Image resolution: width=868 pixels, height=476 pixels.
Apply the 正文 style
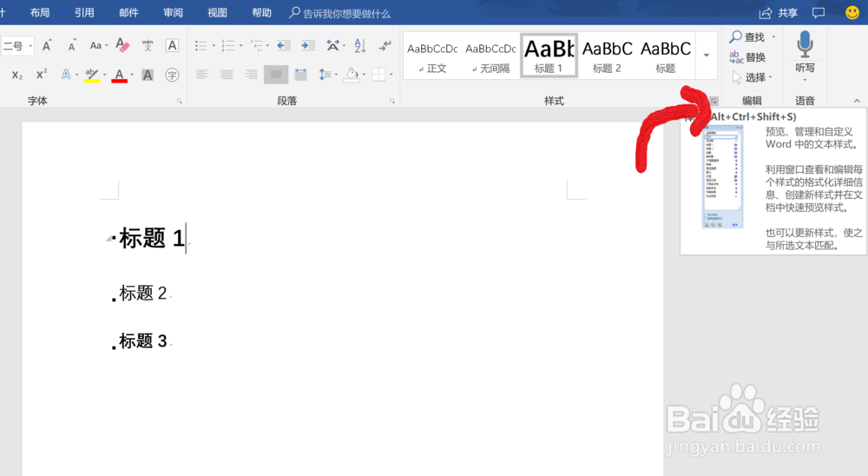point(432,56)
